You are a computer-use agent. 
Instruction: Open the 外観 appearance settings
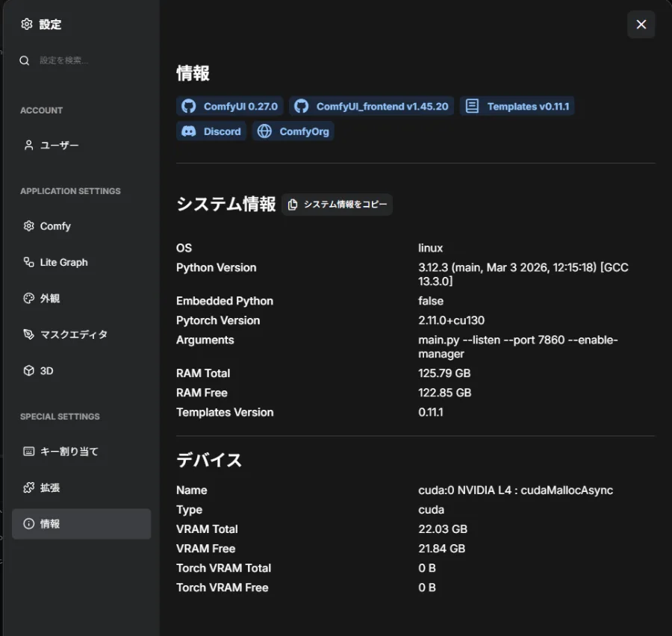click(81, 299)
